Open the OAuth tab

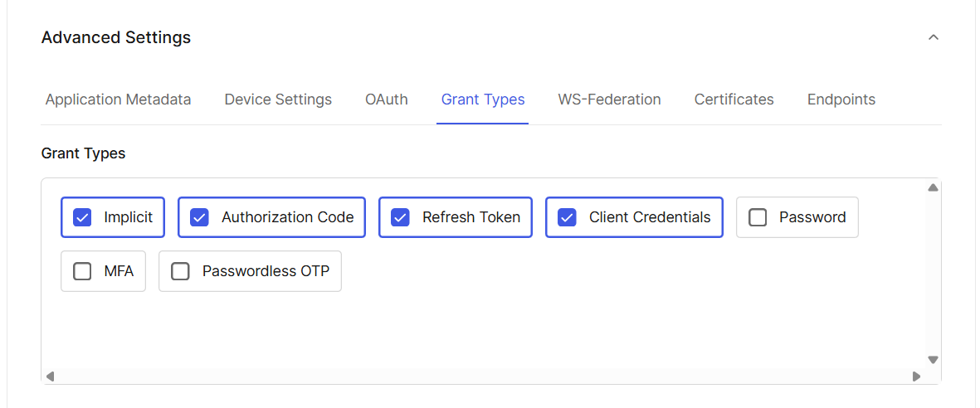click(387, 100)
